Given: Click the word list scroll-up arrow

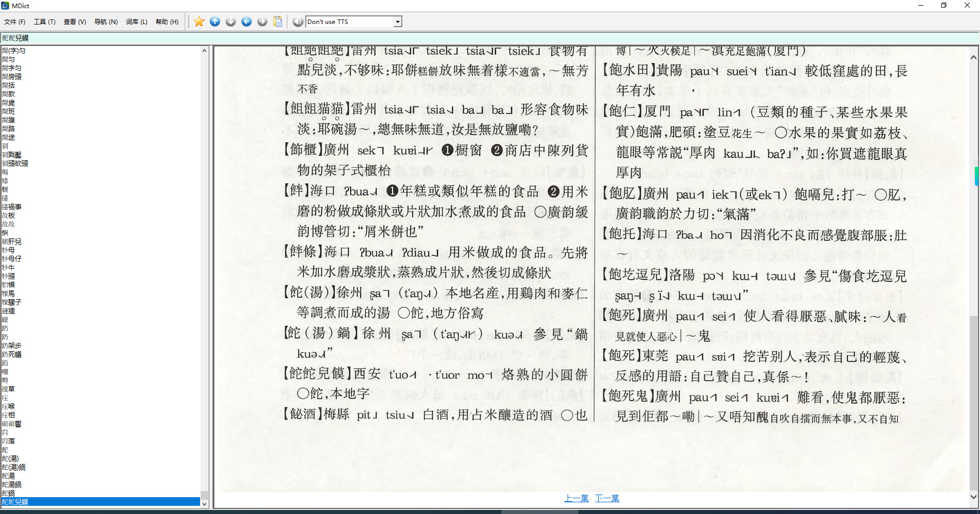Looking at the screenshot, I should tap(204, 51).
